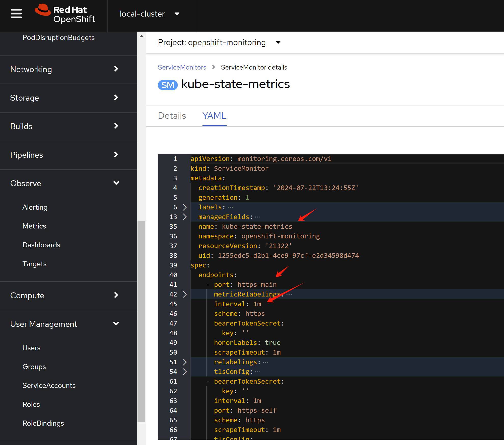Click the SM resource badge icon
The width and height of the screenshot is (504, 445).
click(x=168, y=85)
